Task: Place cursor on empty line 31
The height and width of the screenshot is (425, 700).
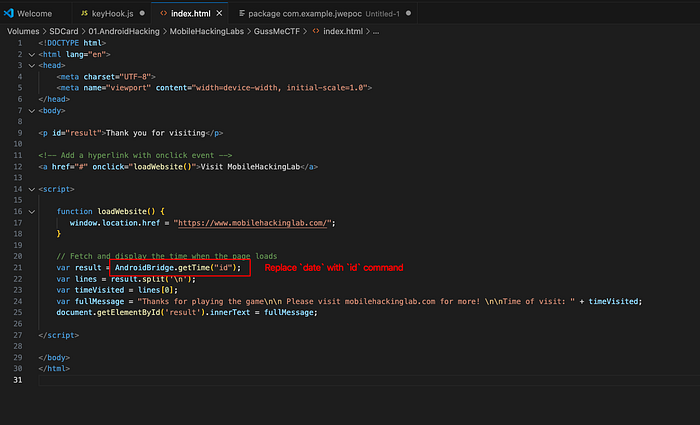Action: 369,380
